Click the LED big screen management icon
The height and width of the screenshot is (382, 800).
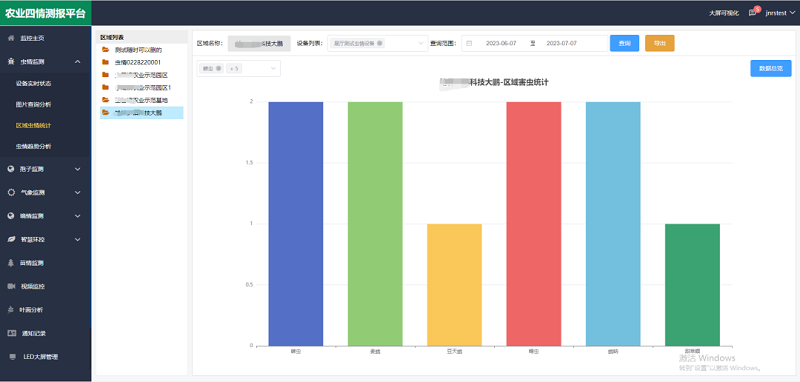tap(12, 356)
